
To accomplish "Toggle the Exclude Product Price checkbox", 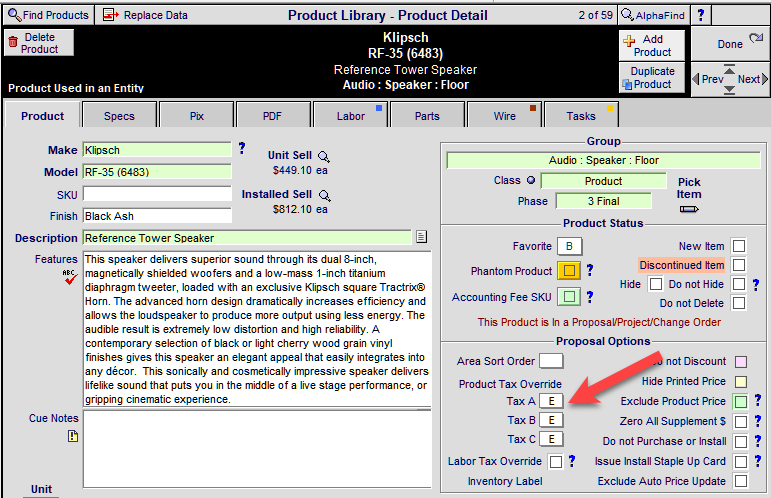I will pyautogui.click(x=741, y=401).
